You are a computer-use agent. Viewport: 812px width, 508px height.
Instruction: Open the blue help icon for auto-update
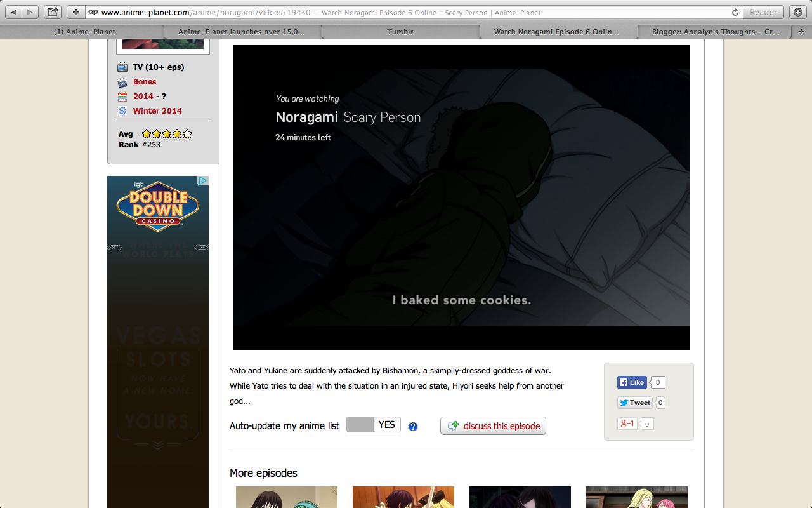413,426
